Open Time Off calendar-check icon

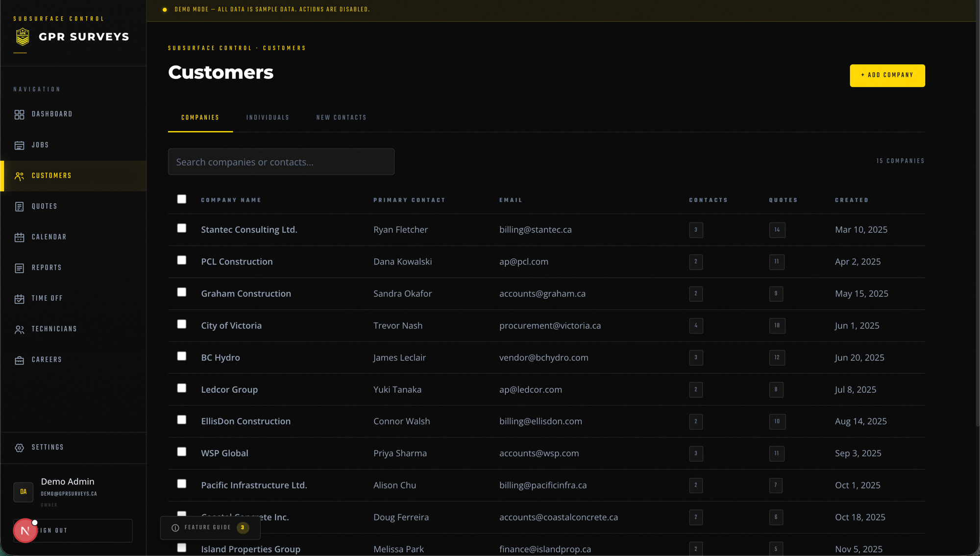[x=19, y=299]
